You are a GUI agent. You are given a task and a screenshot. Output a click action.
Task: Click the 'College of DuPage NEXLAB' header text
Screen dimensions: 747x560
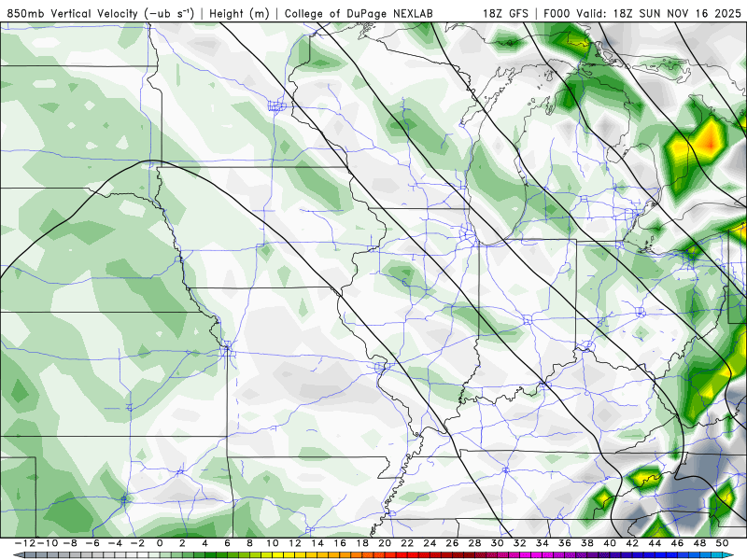pyautogui.click(x=359, y=13)
